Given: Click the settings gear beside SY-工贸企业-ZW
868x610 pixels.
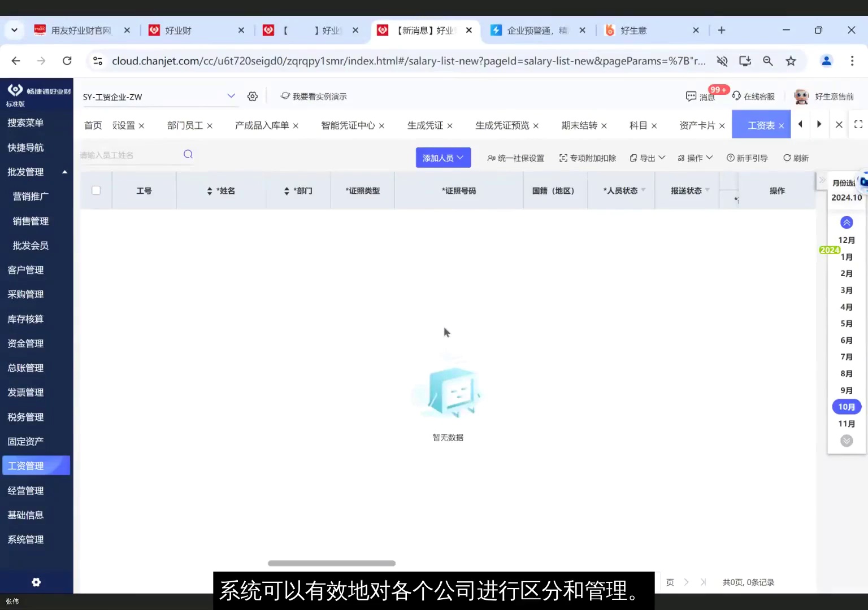Looking at the screenshot, I should coord(252,96).
